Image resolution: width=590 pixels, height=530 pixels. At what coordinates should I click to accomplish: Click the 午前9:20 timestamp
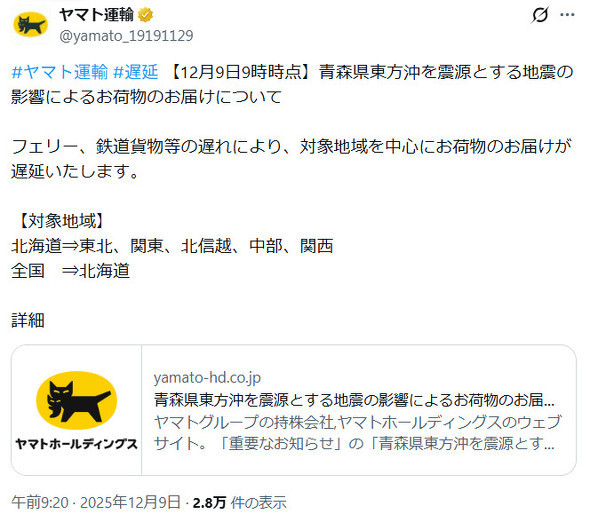pyautogui.click(x=40, y=503)
